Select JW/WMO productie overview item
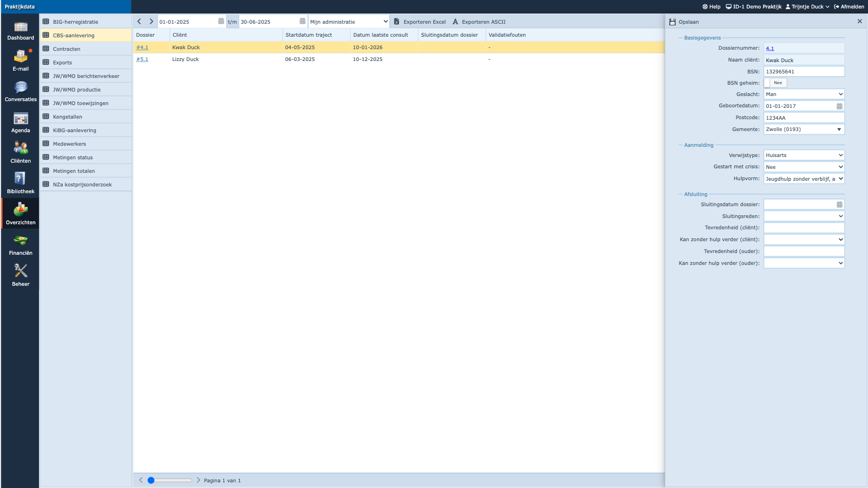This screenshot has height=488, width=868. pos(77,90)
